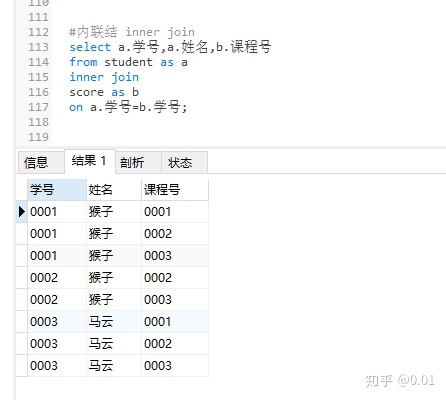The image size is (446, 400).
Task: Click line number 115 in the gutter
Action: tap(38, 77)
